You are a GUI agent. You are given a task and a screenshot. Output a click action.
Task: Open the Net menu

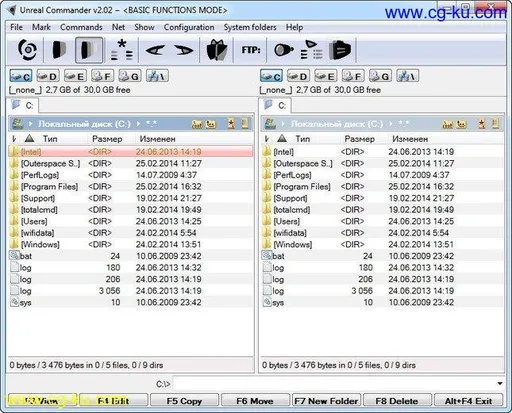tap(118, 27)
